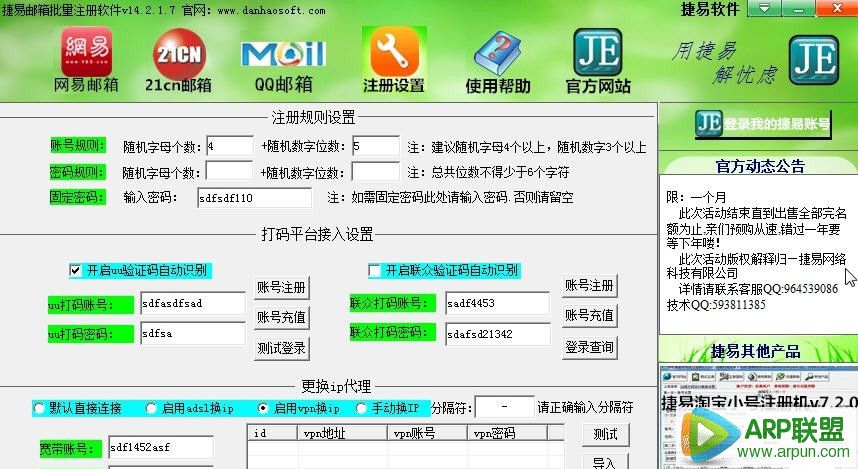Click the 密码规则 green label
This screenshot has height=469, width=858.
77,172
